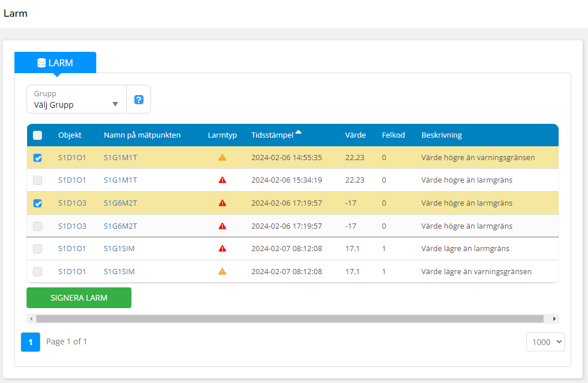This screenshot has width=588, height=383.
Task: Open the Välj Grupp dropdown
Action: click(x=76, y=100)
